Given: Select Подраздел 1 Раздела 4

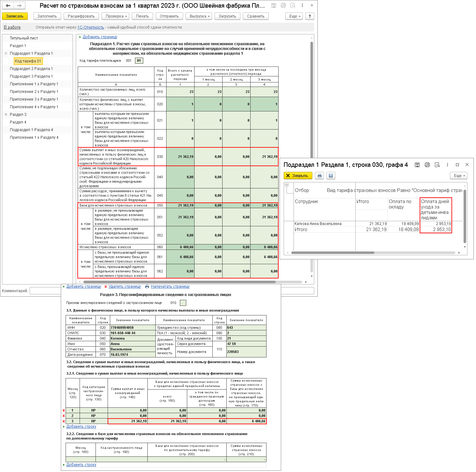Looking at the screenshot, I should [x=31, y=130].
